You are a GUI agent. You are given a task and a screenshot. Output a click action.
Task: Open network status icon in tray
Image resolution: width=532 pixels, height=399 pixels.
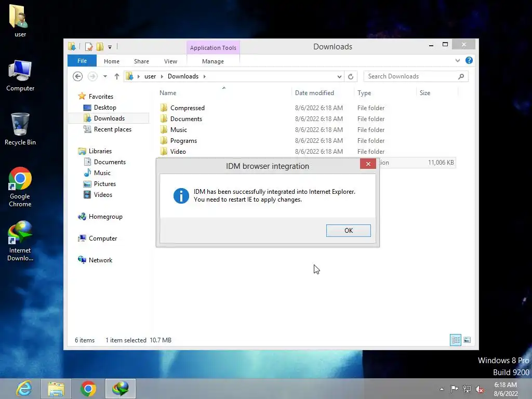tap(467, 389)
